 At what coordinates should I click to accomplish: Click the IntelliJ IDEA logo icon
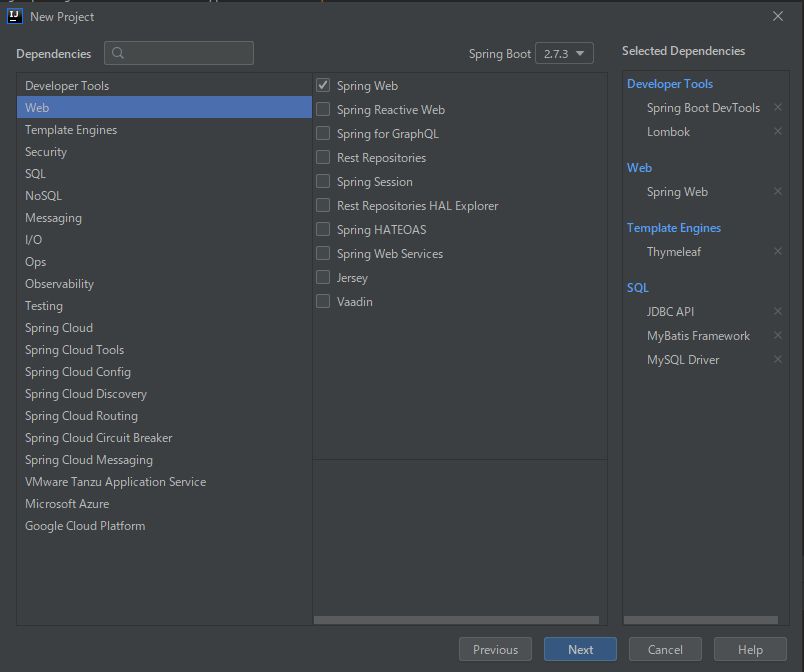15,16
